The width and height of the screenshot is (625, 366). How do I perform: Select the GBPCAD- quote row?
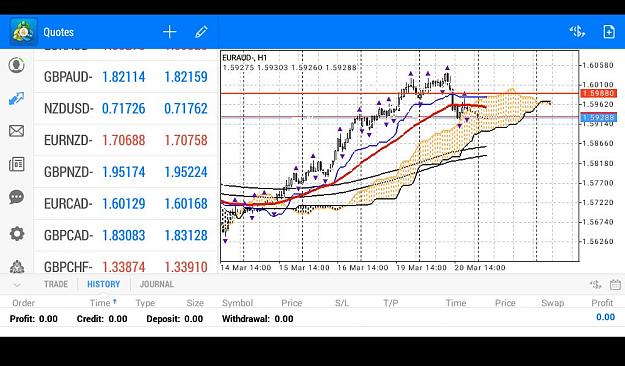coord(126,235)
